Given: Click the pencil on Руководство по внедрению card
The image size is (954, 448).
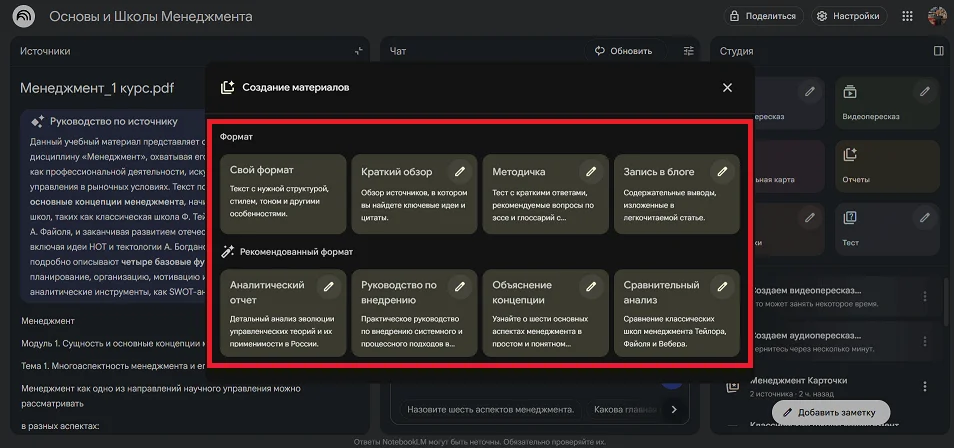Looking at the screenshot, I should pyautogui.click(x=459, y=286).
